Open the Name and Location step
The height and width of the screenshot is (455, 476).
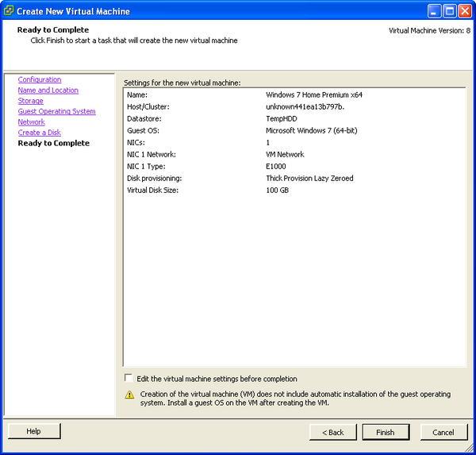point(48,91)
